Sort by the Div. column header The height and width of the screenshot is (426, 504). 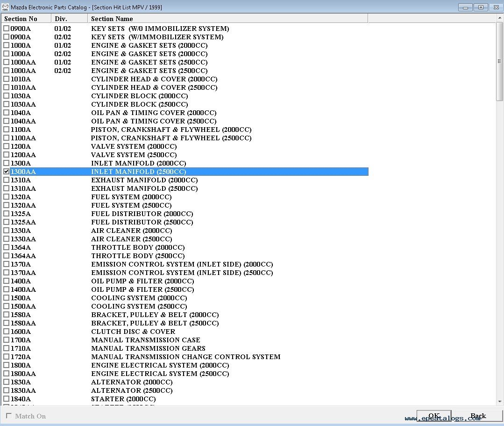coord(70,19)
